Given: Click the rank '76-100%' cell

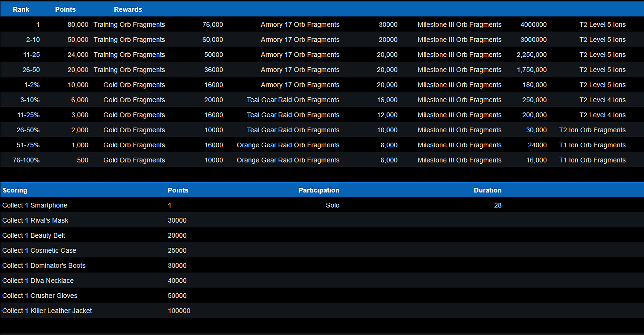Looking at the screenshot, I should tap(26, 160).
